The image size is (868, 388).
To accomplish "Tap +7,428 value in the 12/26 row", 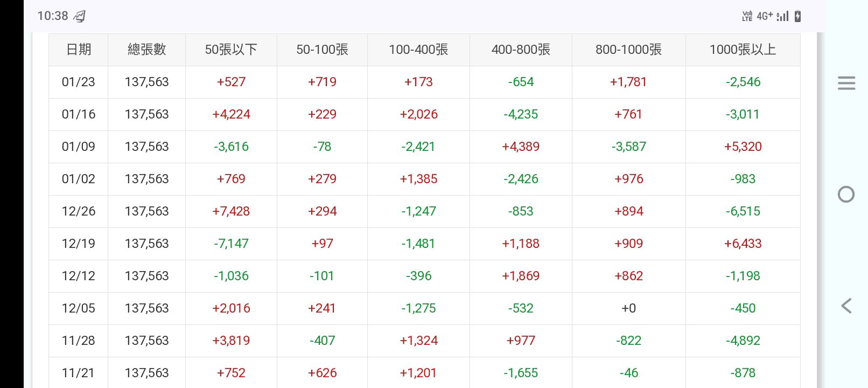I will coord(231,211).
